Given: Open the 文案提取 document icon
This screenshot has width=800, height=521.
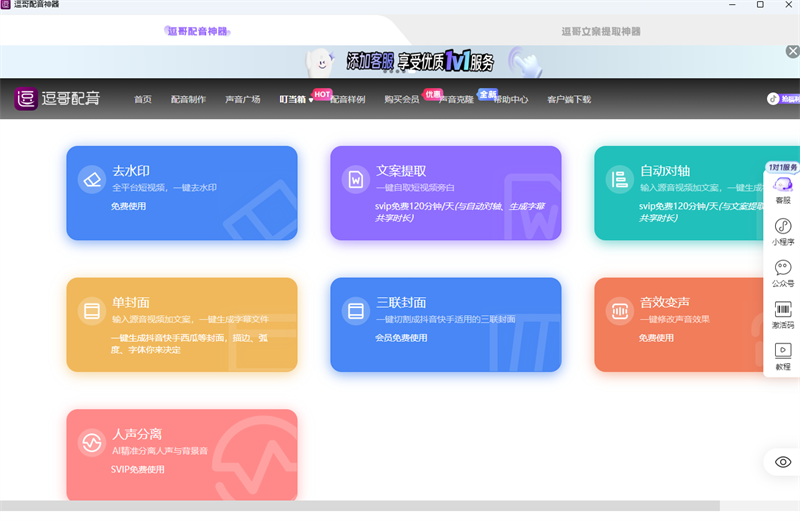Looking at the screenshot, I should (x=355, y=178).
